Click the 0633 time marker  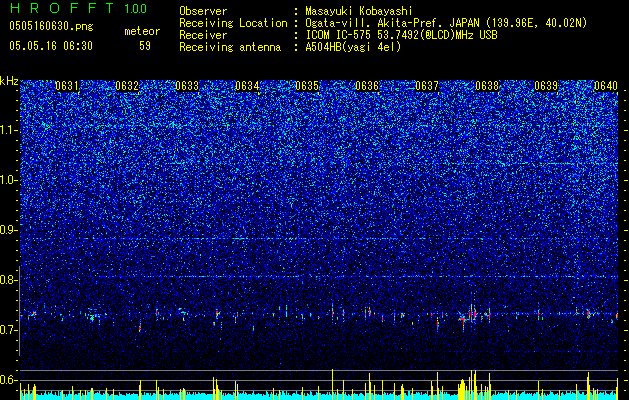click(x=187, y=86)
